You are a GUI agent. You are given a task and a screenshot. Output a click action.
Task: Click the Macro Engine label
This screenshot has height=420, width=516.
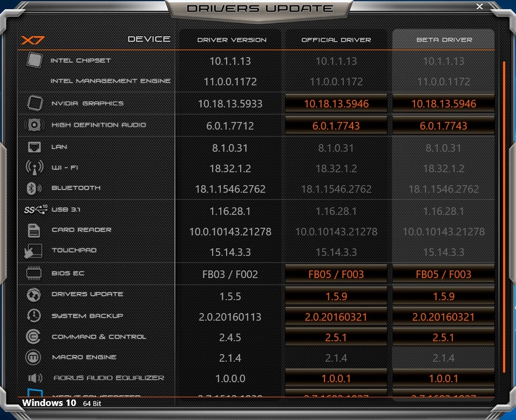tap(84, 357)
